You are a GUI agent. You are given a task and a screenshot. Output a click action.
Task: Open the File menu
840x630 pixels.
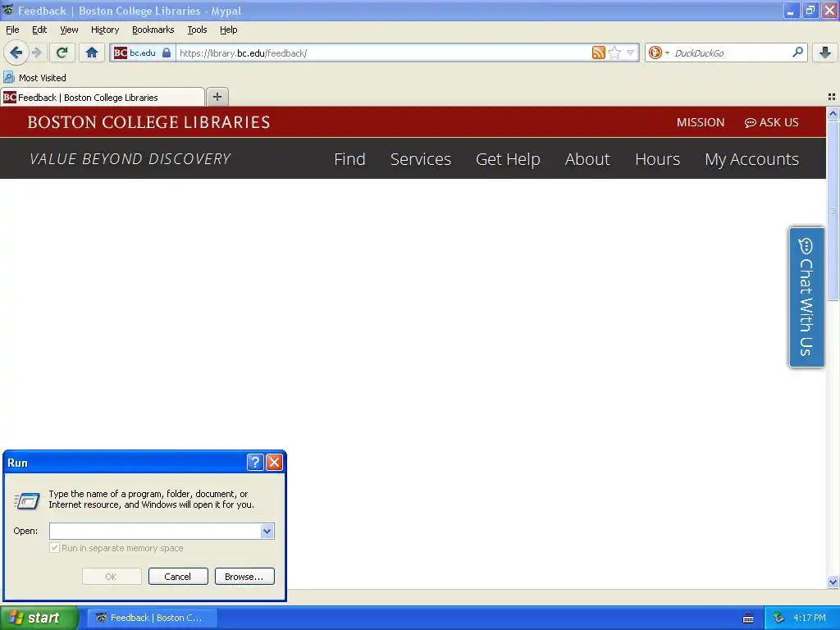click(12, 30)
